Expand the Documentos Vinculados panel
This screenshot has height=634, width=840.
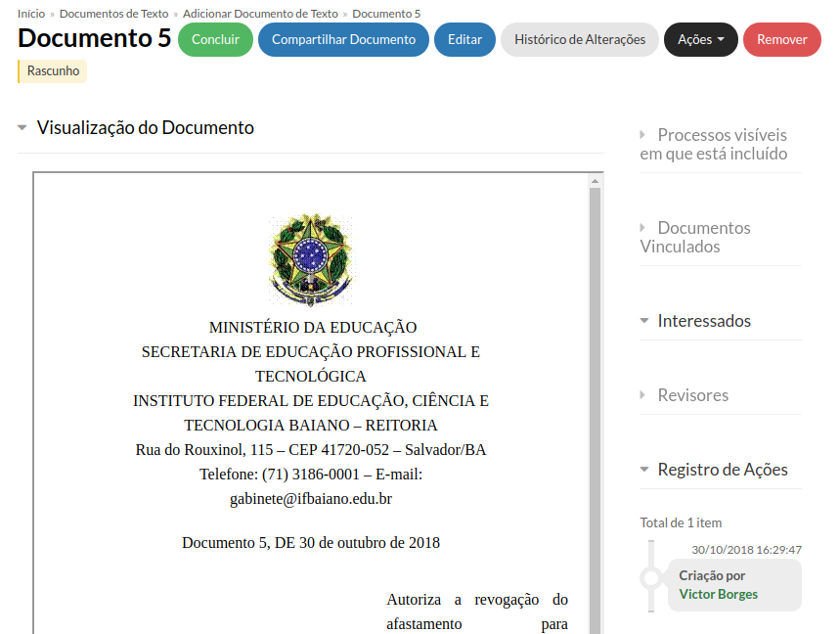click(x=695, y=237)
